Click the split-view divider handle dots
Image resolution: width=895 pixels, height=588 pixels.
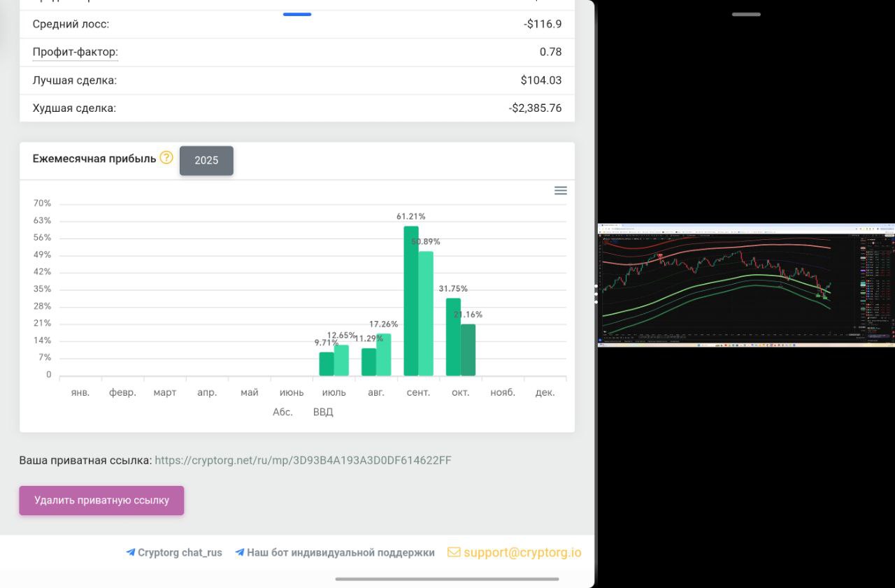(596, 294)
